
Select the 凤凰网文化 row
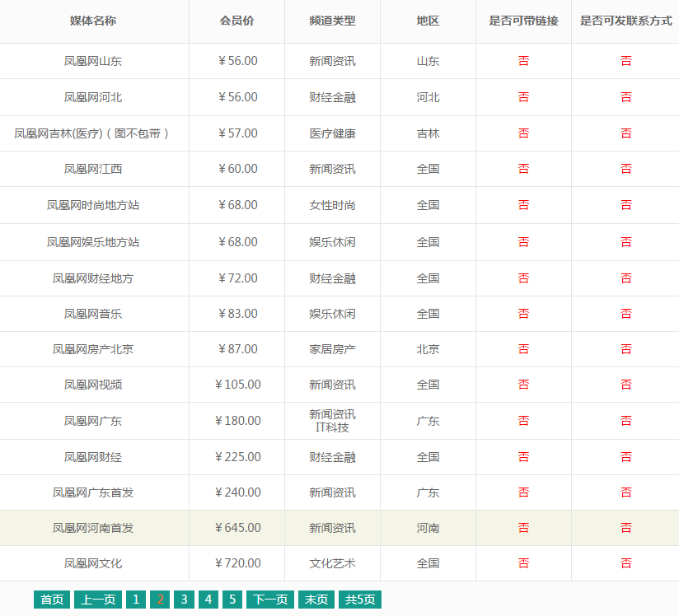(x=91, y=563)
